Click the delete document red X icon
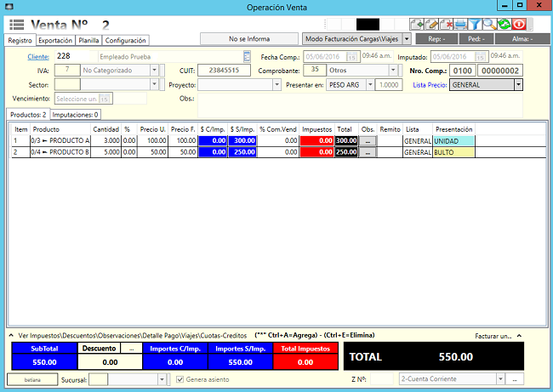The width and height of the screenshot is (553, 392). click(446, 25)
